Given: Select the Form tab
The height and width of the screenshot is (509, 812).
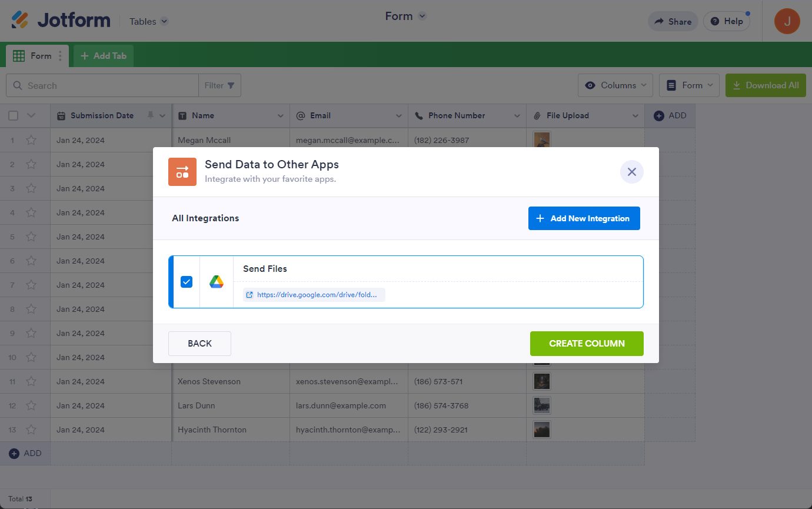Looking at the screenshot, I should point(34,56).
